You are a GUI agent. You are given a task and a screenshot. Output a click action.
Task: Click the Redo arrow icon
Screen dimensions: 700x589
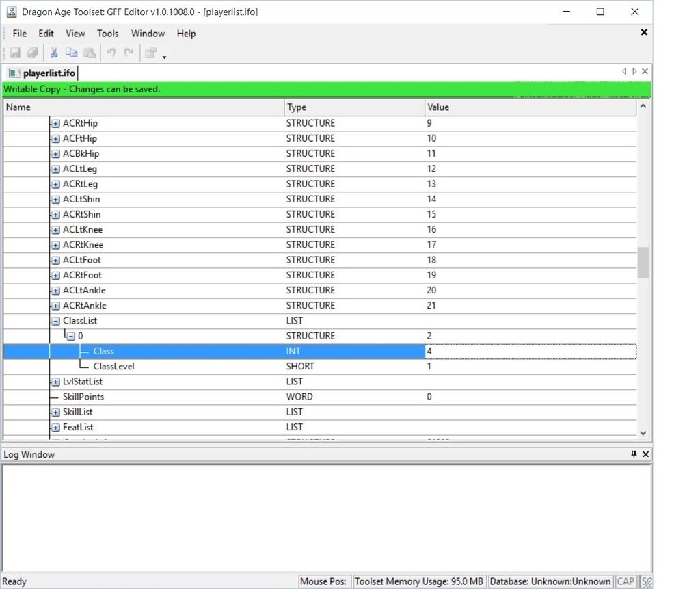point(129,53)
